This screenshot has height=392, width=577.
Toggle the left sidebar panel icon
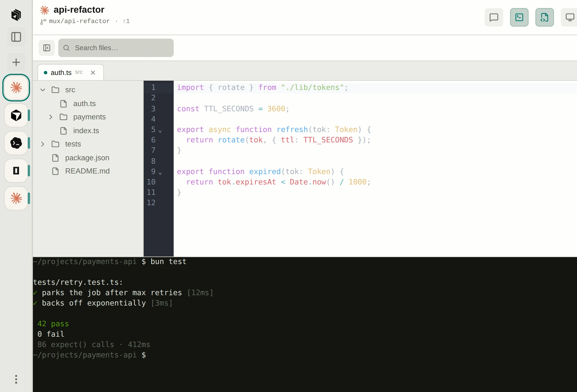pyautogui.click(x=16, y=37)
